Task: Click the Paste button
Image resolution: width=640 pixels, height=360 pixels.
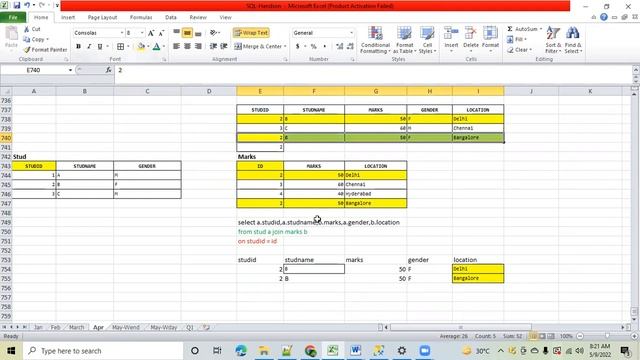Action: [x=11, y=38]
